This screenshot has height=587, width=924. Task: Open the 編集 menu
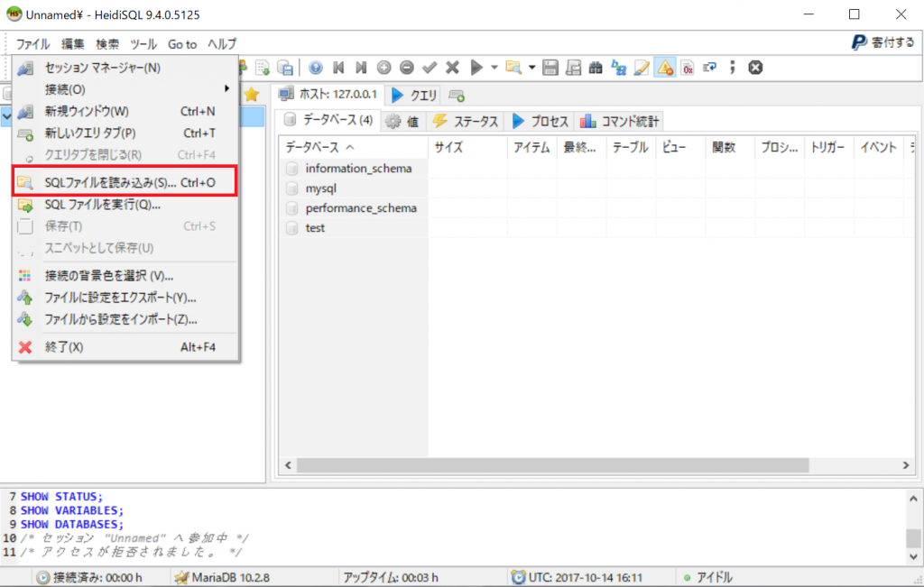72,44
